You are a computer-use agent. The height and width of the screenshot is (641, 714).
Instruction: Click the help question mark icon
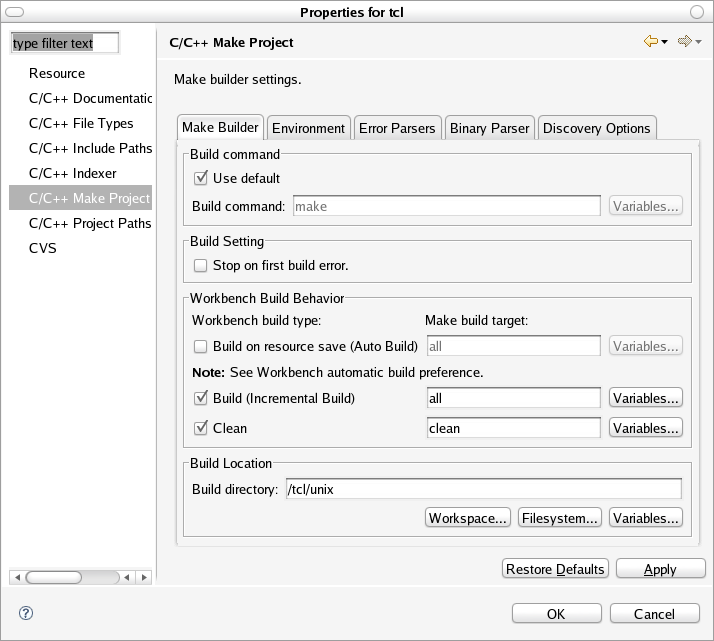pyautogui.click(x=26, y=613)
